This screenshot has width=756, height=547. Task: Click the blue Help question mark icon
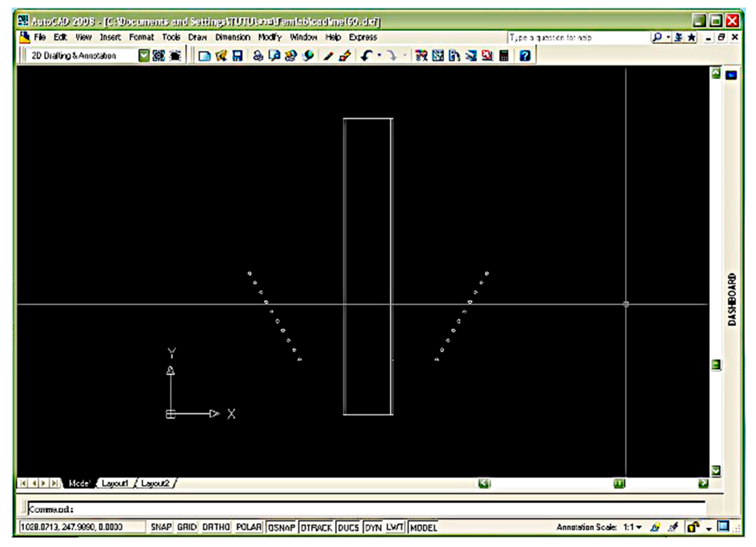tap(525, 56)
